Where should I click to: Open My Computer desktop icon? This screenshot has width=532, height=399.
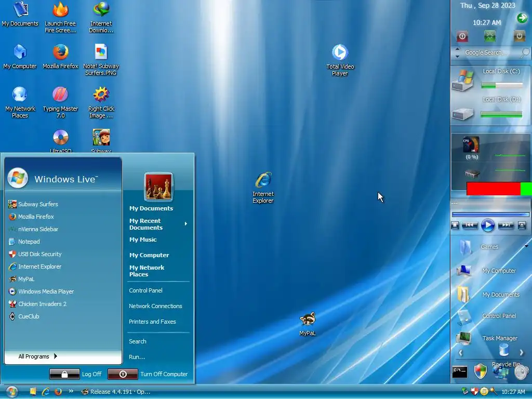(20, 56)
